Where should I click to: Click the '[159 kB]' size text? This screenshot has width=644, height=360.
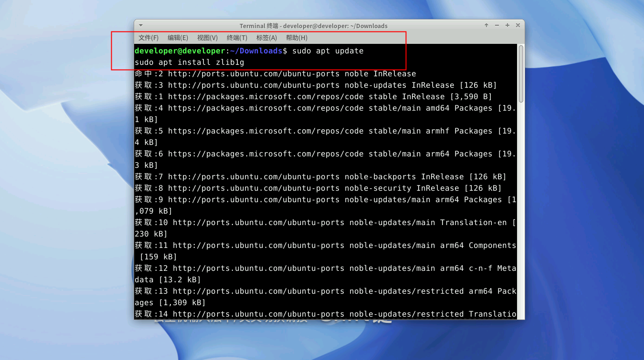[158, 257]
